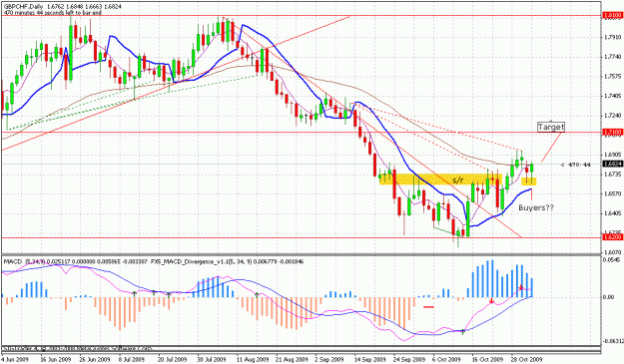
Task: Select the short red dash in MACD panel
Action: (x=428, y=307)
